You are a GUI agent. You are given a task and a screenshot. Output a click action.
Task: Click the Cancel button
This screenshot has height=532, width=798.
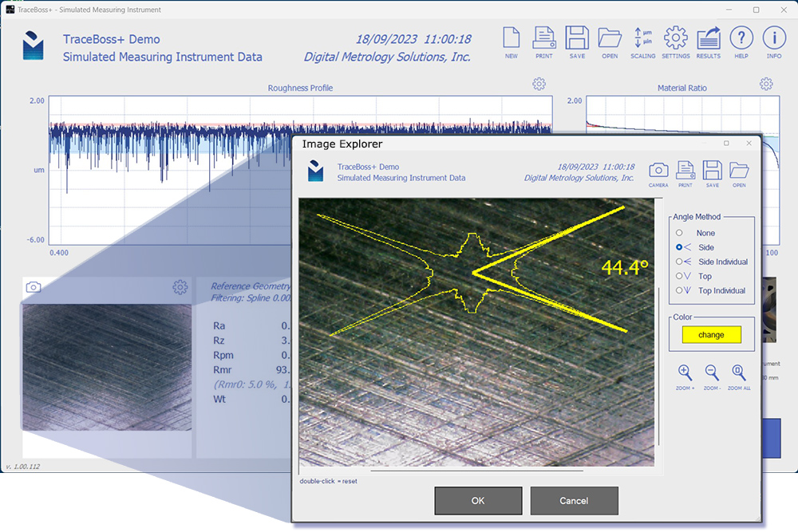pyautogui.click(x=574, y=500)
